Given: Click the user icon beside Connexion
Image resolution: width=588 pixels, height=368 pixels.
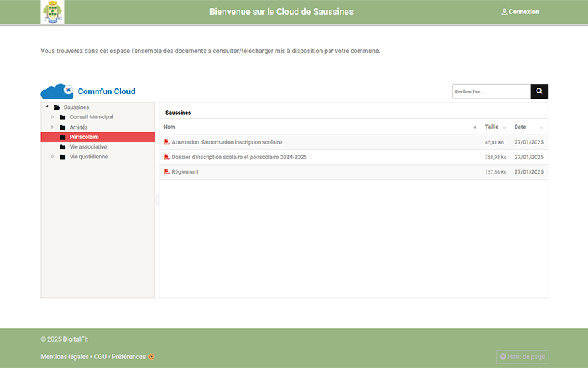Looking at the screenshot, I should pos(504,12).
